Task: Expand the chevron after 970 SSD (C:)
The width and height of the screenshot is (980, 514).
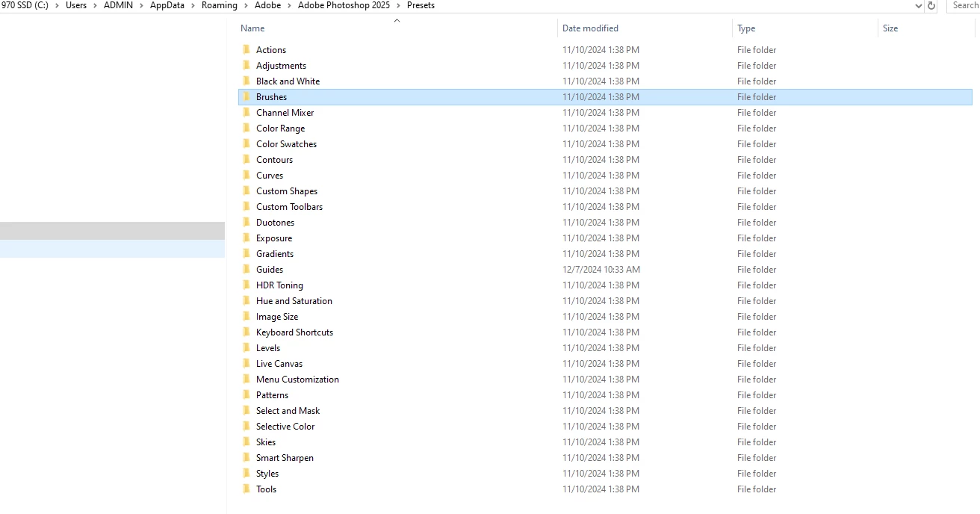Action: click(x=58, y=5)
